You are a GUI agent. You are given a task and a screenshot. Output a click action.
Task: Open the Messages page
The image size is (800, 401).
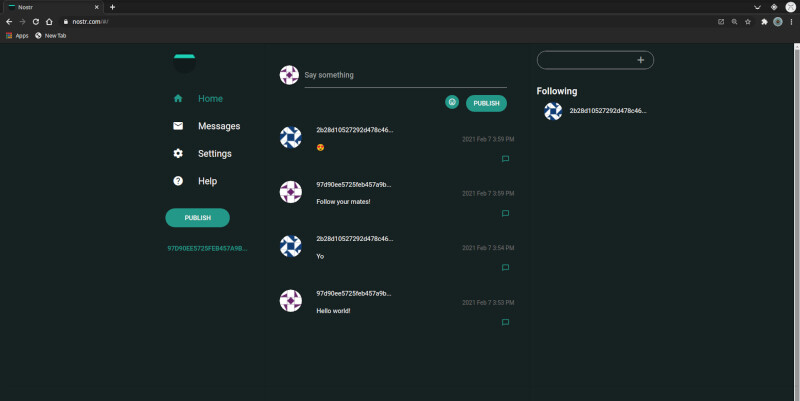219,126
